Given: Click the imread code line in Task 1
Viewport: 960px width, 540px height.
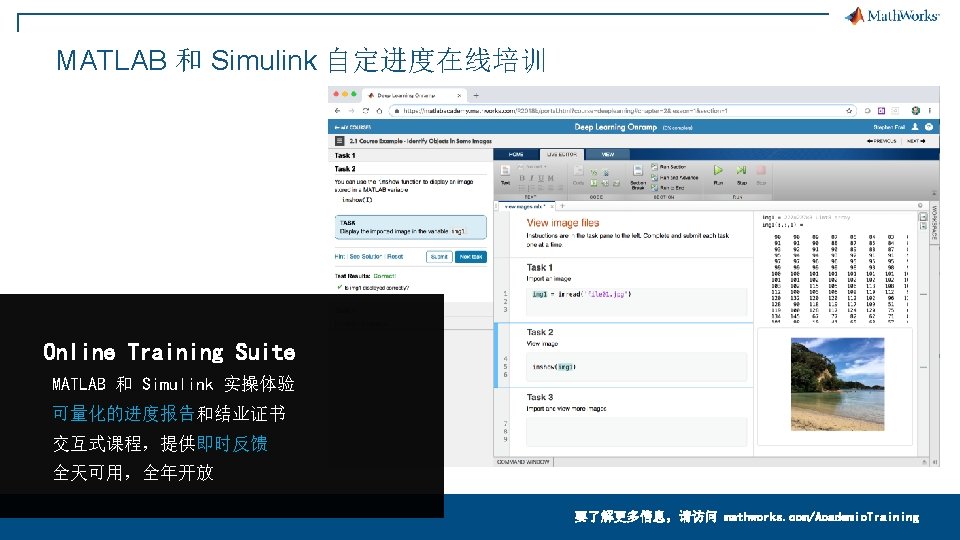Looking at the screenshot, I should coord(582,294).
